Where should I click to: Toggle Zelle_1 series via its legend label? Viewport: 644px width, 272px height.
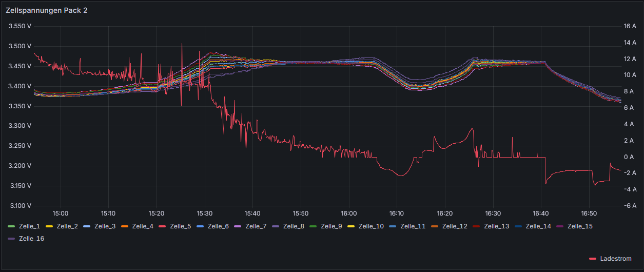[x=29, y=226]
